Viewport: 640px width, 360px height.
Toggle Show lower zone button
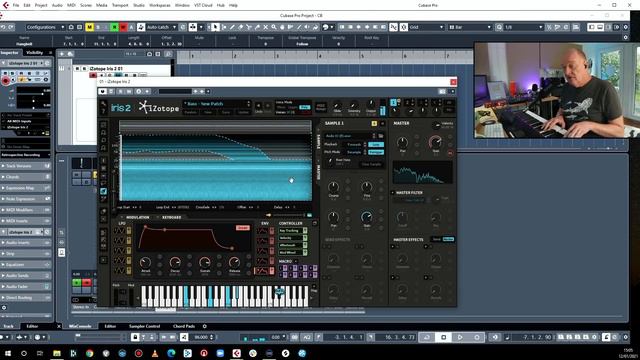tap(600, 27)
